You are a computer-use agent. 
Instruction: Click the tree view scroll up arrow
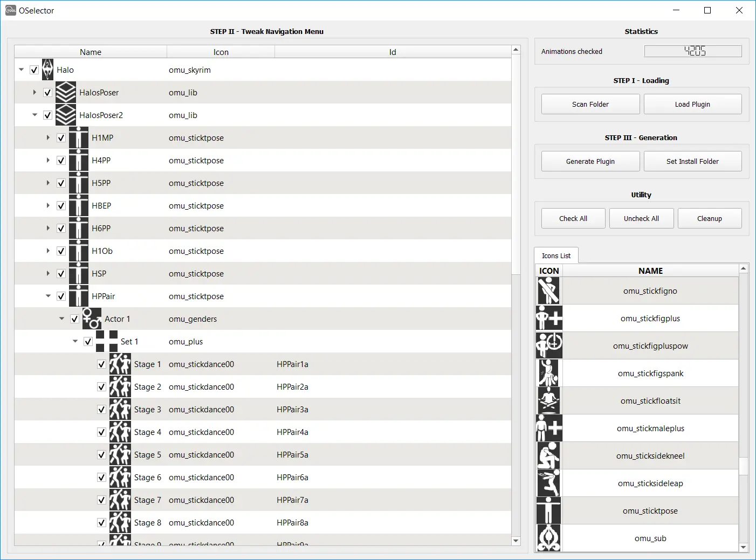(x=516, y=50)
